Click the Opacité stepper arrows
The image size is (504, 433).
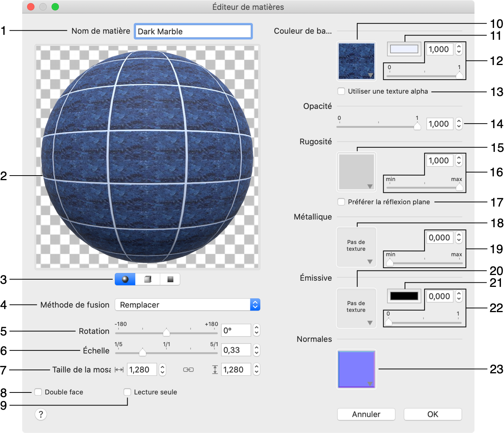(x=459, y=124)
